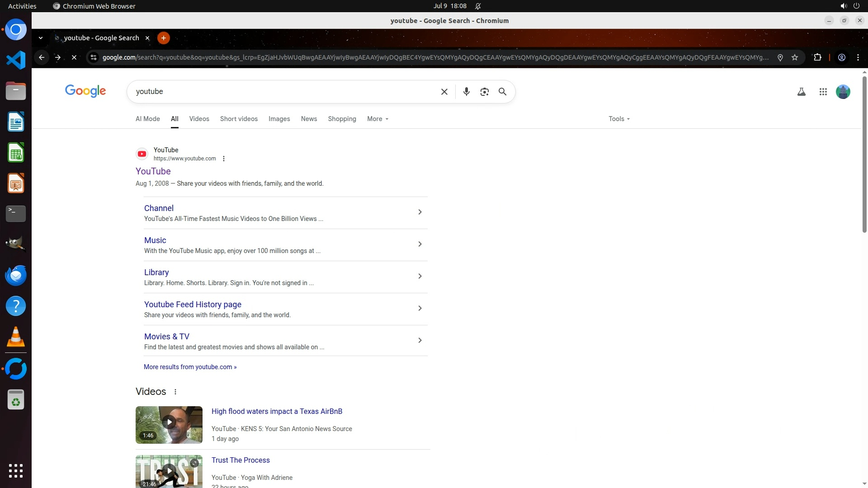
Task: Open the Music sitelink chevron
Action: pos(420,244)
